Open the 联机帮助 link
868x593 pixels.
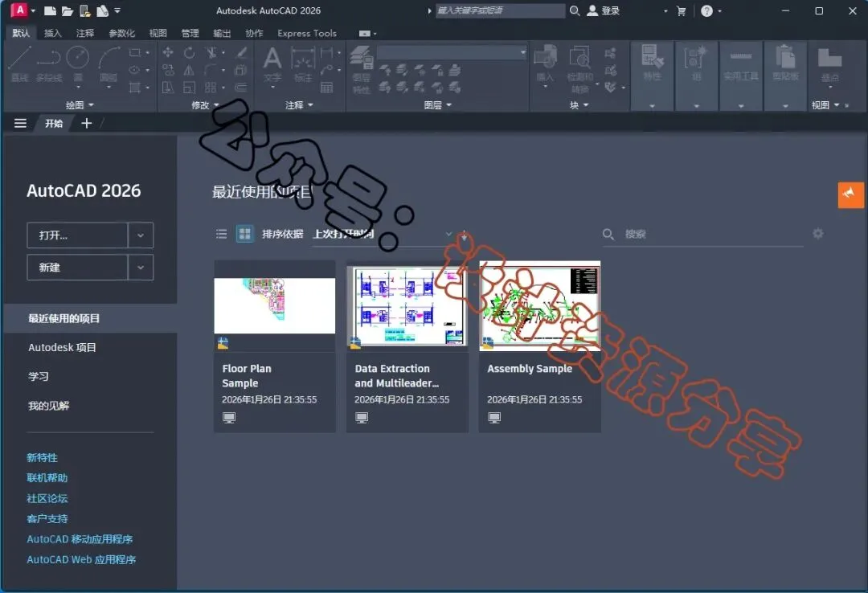click(47, 478)
